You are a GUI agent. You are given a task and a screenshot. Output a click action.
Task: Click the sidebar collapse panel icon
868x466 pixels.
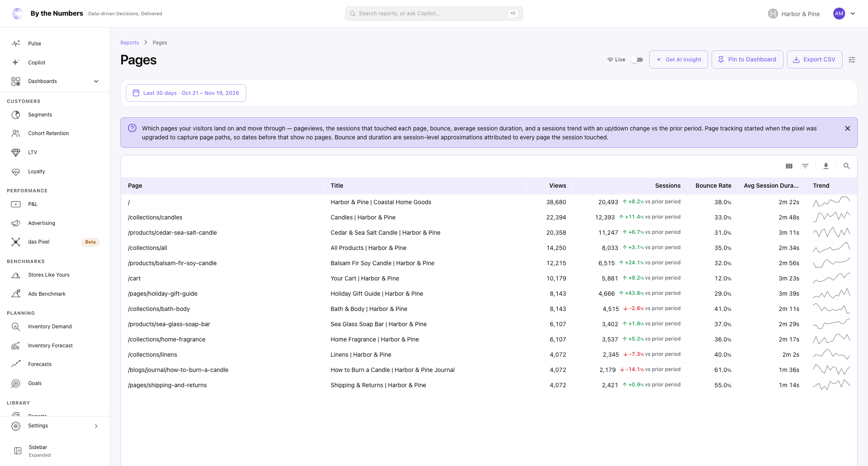[18, 451]
